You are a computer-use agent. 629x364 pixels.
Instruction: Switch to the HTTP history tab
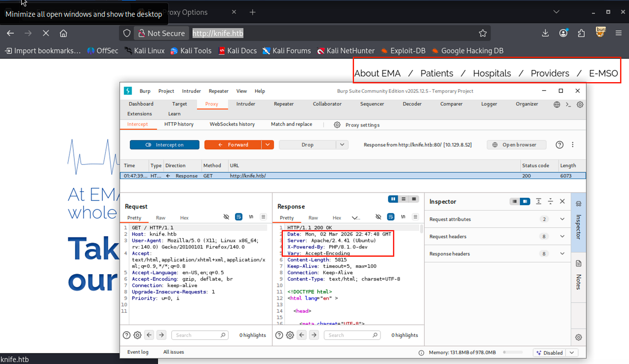[179, 124]
